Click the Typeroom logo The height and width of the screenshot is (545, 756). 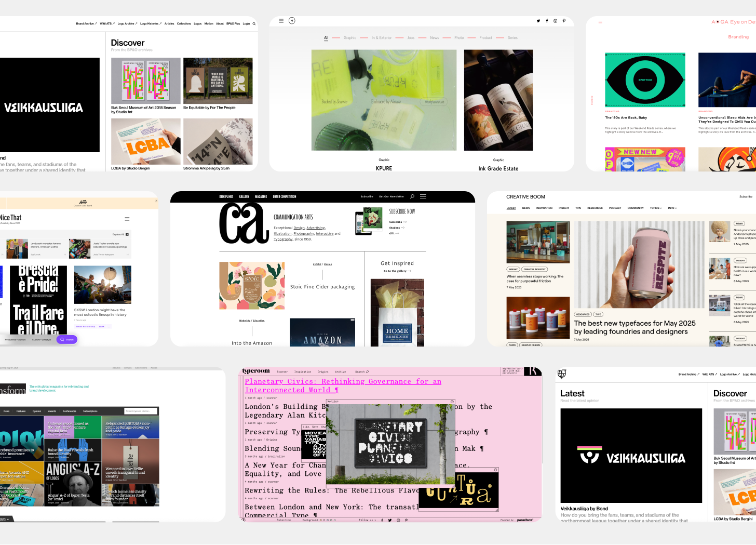256,371
